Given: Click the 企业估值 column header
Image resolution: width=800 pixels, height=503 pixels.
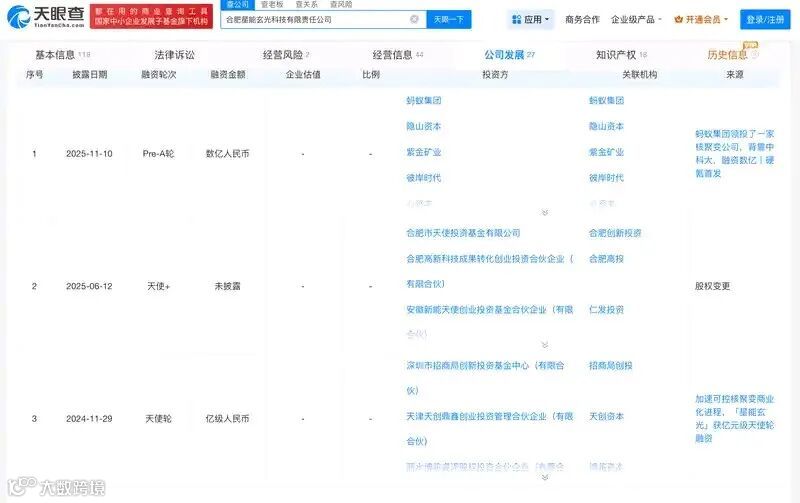Looking at the screenshot, I should click(303, 74).
